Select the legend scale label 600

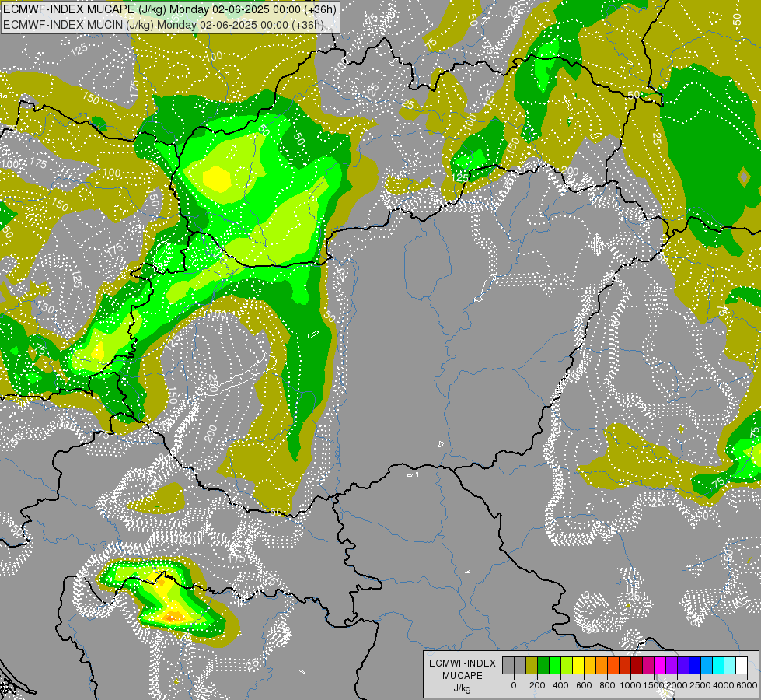(x=584, y=685)
